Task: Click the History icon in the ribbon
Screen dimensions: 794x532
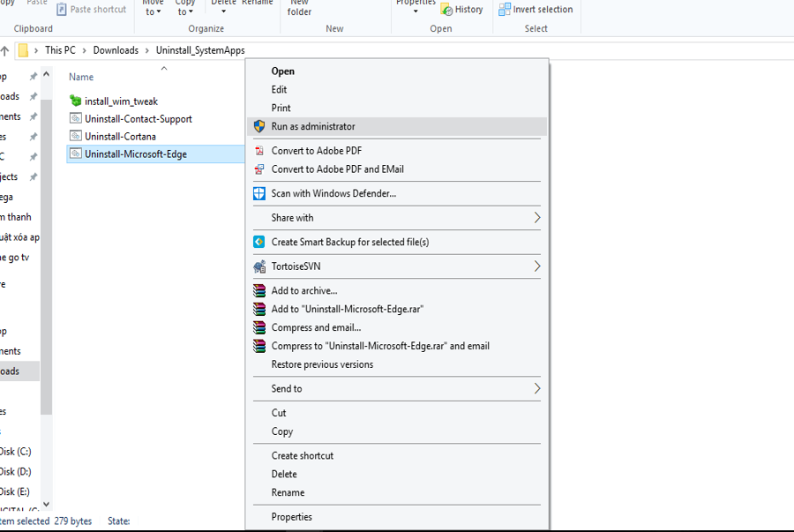Action: 446,10
